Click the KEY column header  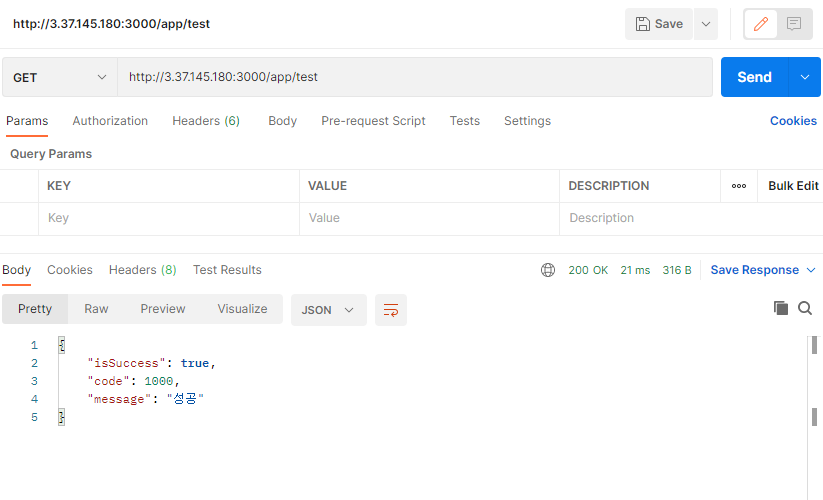click(x=59, y=186)
